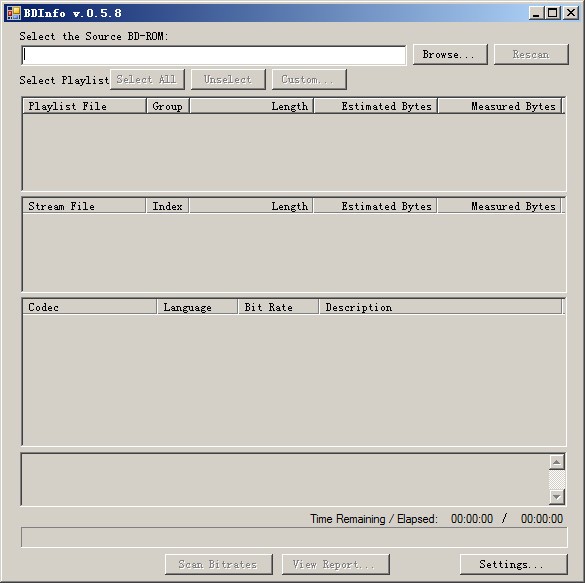585x583 pixels.
Task: Minimize the BDInfo window
Action: click(x=536, y=13)
